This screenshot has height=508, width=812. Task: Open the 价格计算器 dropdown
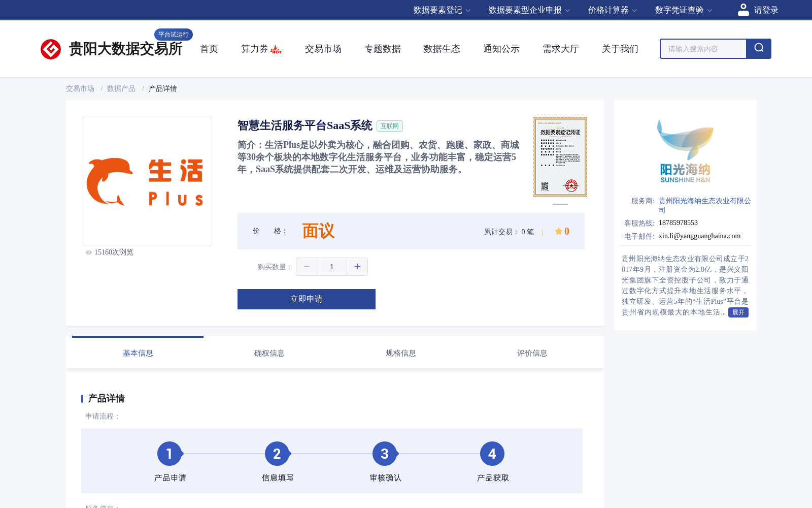click(613, 10)
